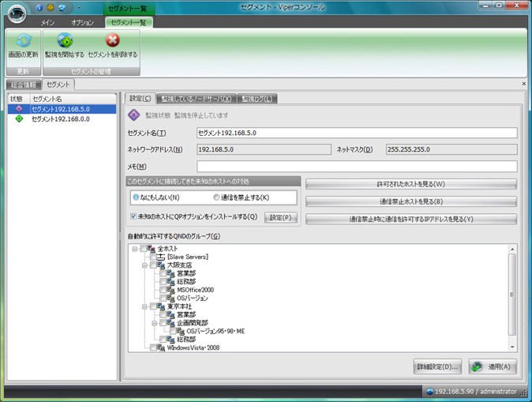Collapse the 全ホスト tree node
The image size is (532, 402).
pyautogui.click(x=135, y=249)
